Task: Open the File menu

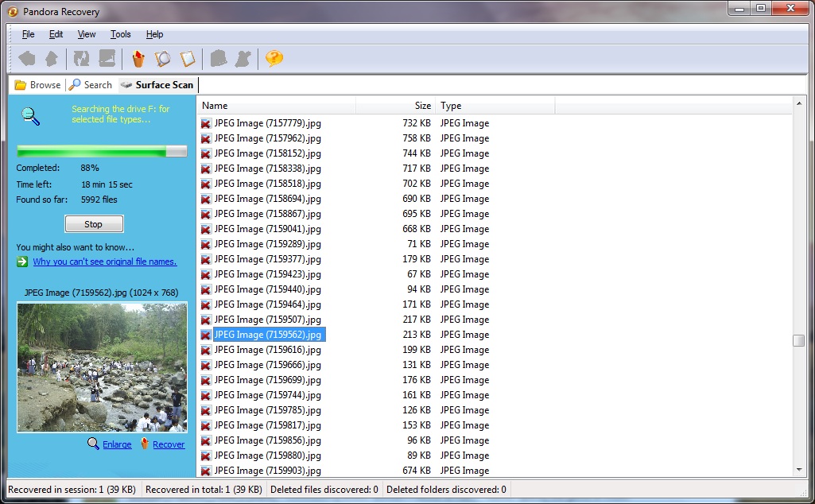Action: pos(29,34)
